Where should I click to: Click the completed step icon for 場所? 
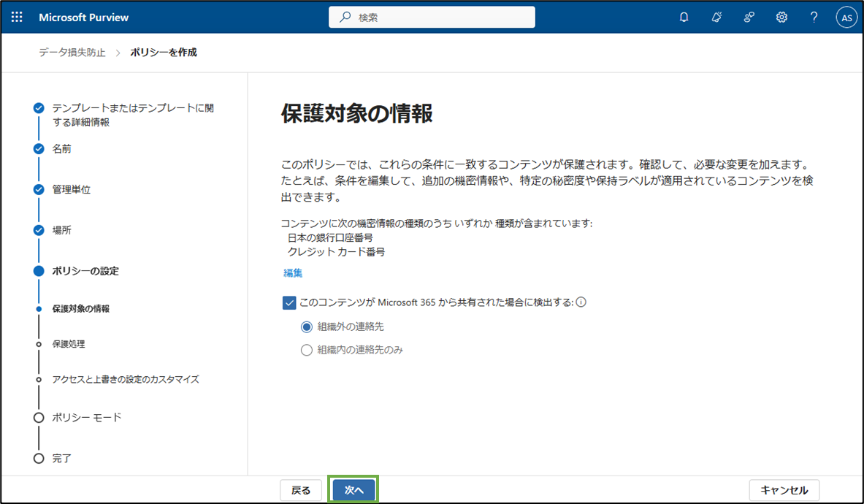39,230
